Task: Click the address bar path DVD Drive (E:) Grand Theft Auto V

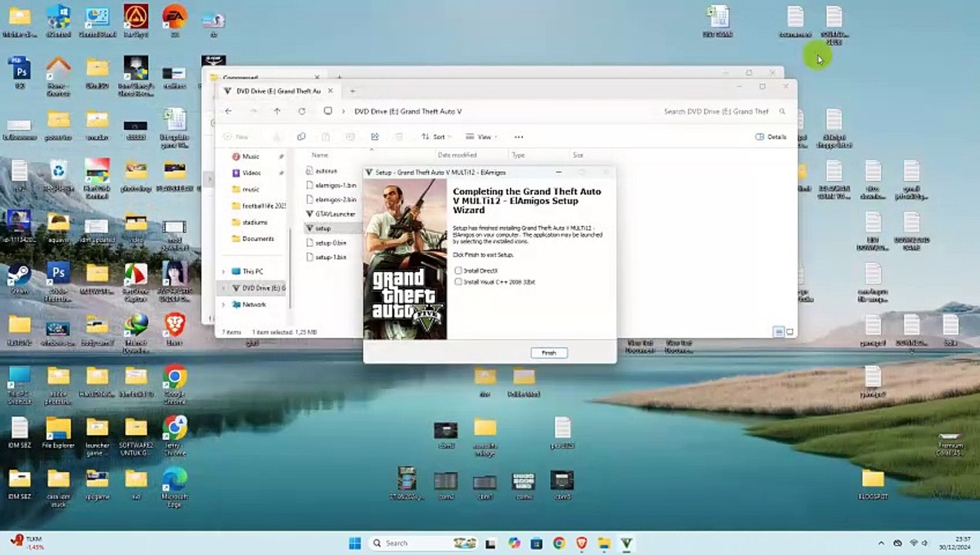Action: click(408, 111)
